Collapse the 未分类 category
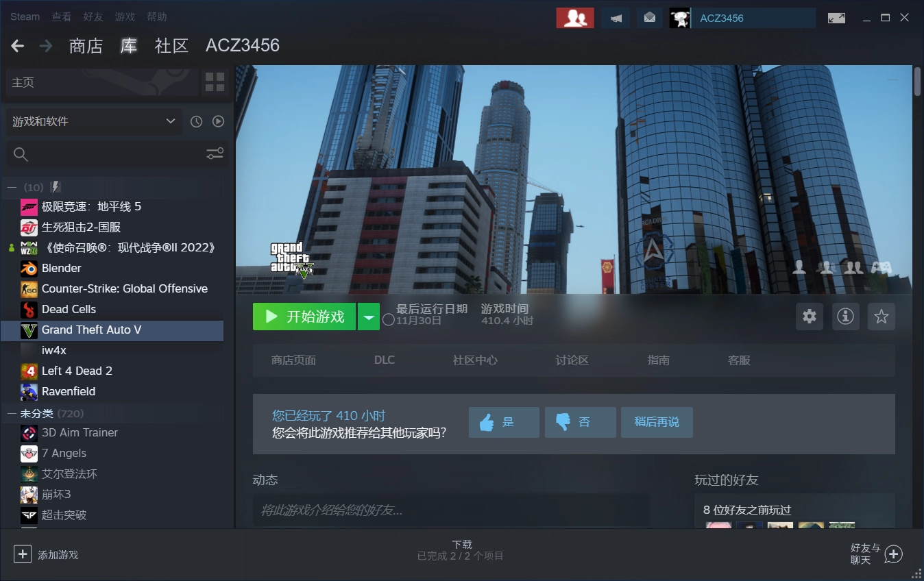Screen dimensions: 924x581 [12, 414]
